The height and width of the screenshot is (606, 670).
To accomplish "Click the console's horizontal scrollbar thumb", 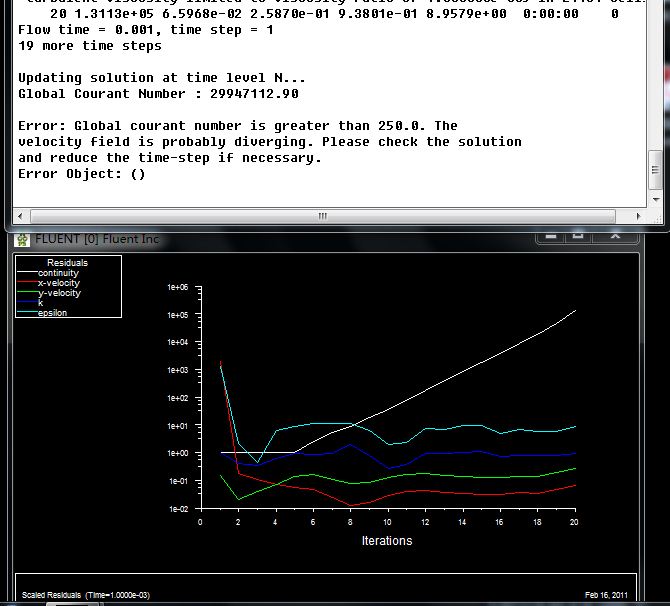I will click(x=322, y=215).
